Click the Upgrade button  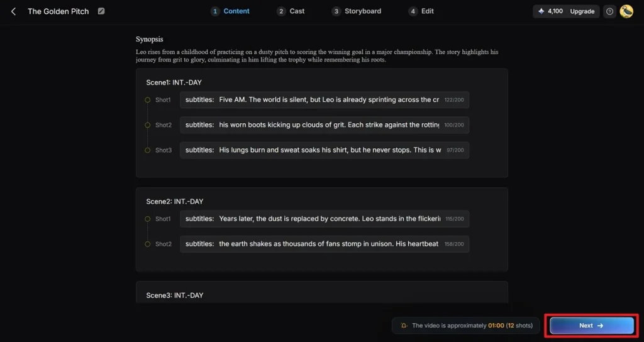pos(582,11)
